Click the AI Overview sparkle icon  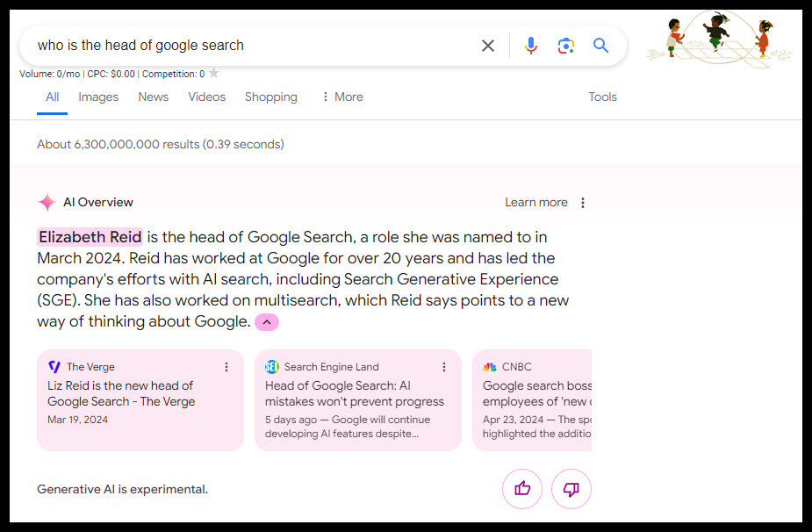point(47,202)
